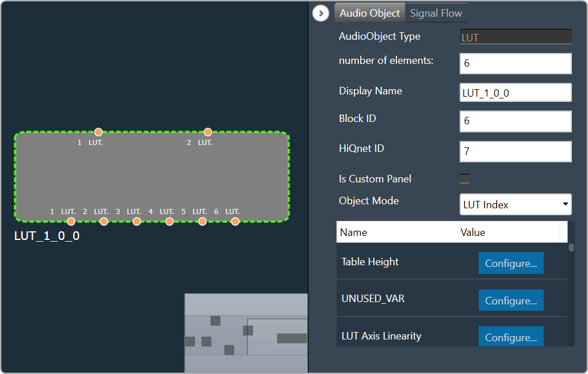The height and width of the screenshot is (374, 588).
Task: Open the Object Mode dropdown
Action: click(x=516, y=204)
